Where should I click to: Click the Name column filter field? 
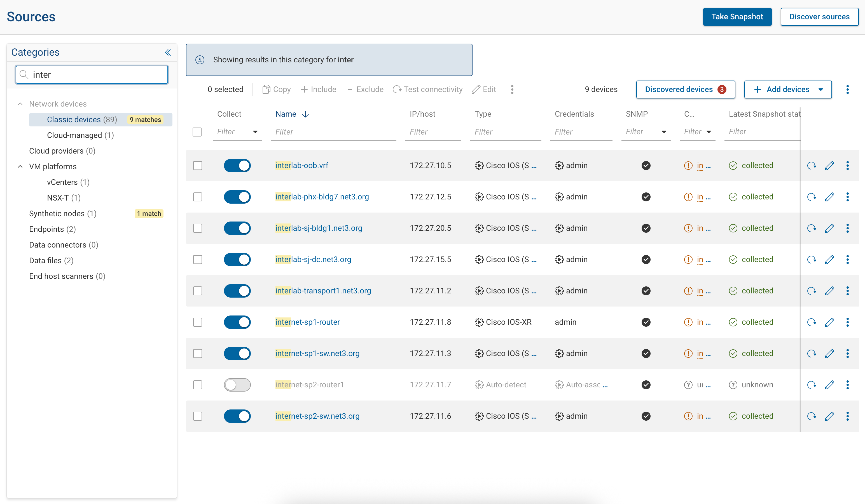pyautogui.click(x=333, y=132)
